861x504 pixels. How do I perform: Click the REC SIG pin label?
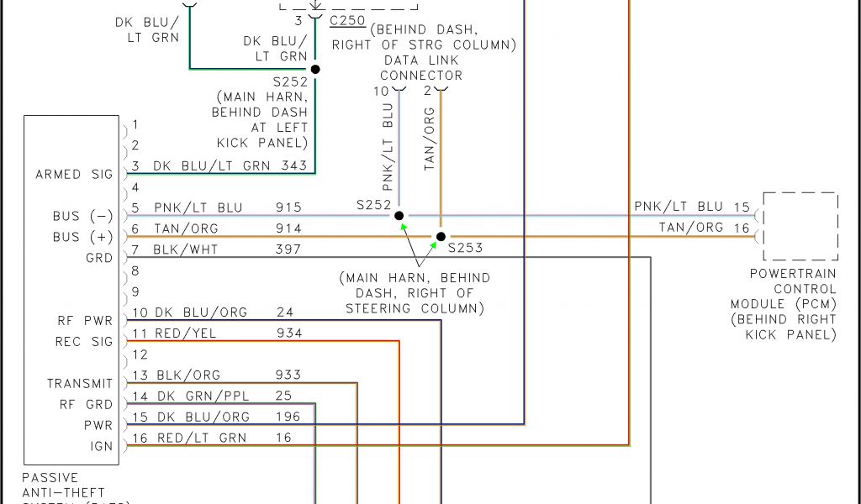pyautogui.click(x=84, y=342)
